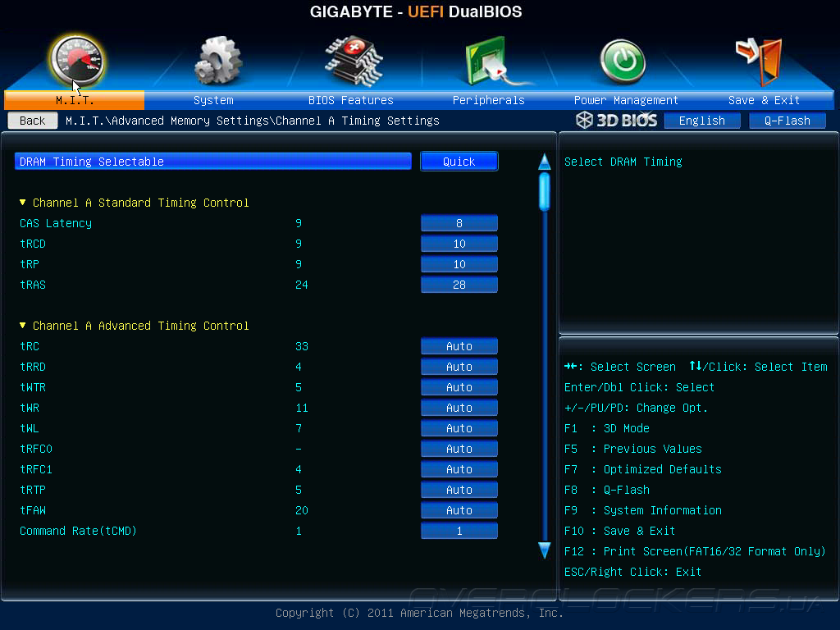
Task: Switch to the System tab
Action: click(x=213, y=100)
